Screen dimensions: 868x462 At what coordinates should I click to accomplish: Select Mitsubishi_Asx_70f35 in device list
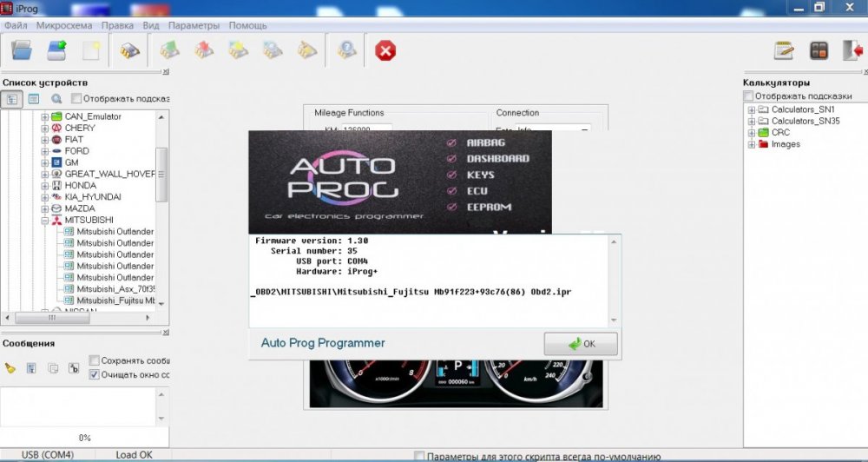pos(115,288)
